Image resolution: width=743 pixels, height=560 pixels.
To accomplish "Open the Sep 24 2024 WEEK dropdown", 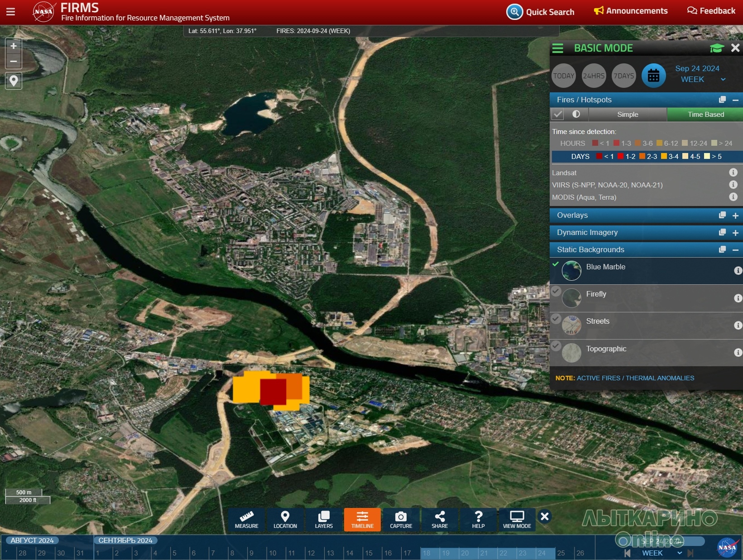I will click(700, 74).
